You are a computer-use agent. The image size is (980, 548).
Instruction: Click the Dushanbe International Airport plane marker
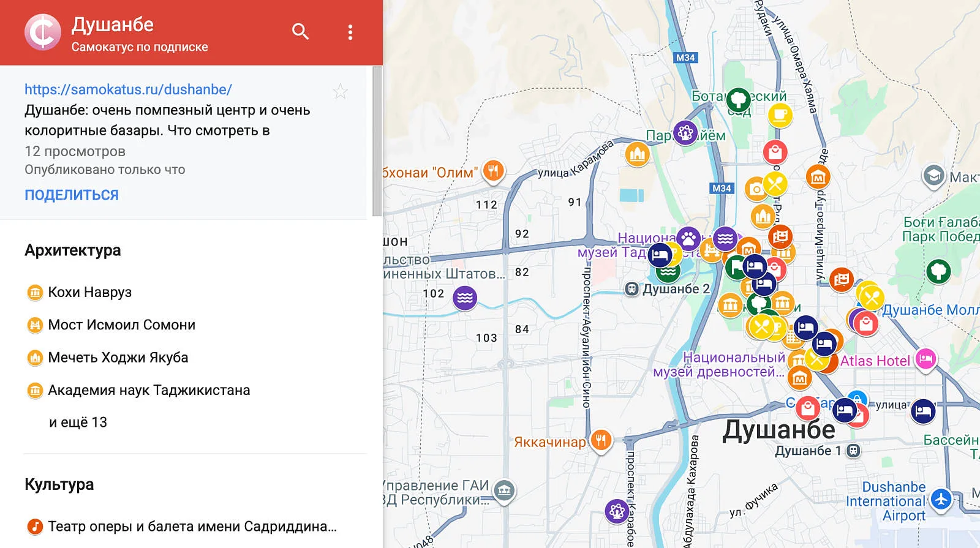941,500
